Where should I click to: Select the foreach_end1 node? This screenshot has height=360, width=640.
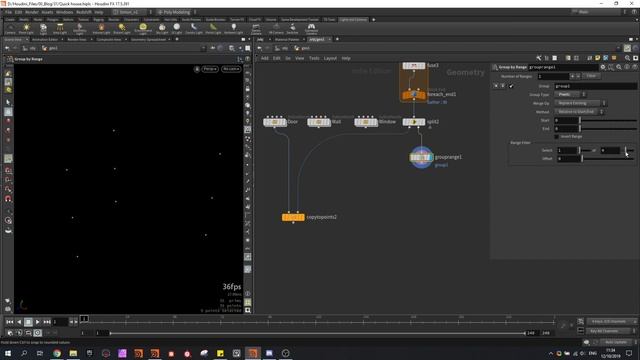pos(413,95)
